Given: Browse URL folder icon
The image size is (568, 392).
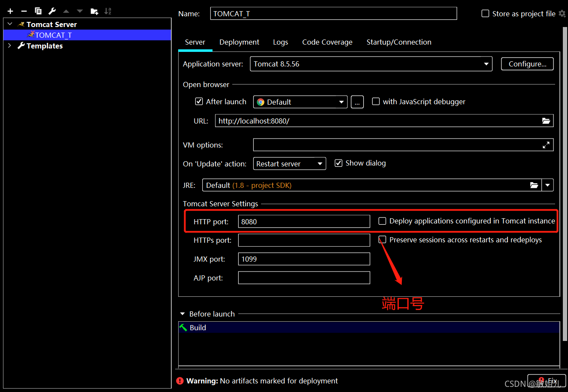Looking at the screenshot, I should (546, 121).
